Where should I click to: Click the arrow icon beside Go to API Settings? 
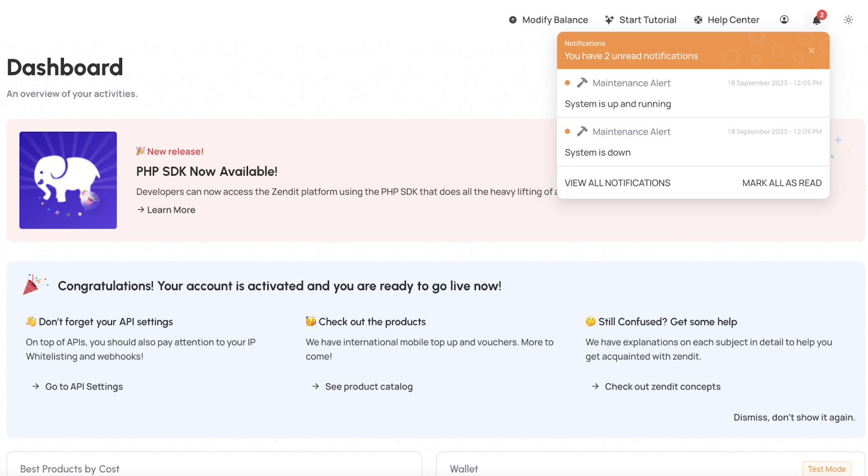[36, 387]
